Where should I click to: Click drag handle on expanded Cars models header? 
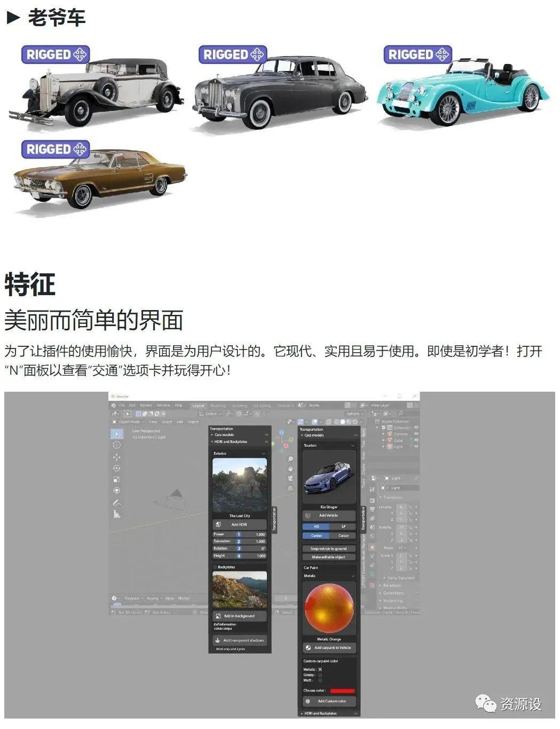(356, 435)
